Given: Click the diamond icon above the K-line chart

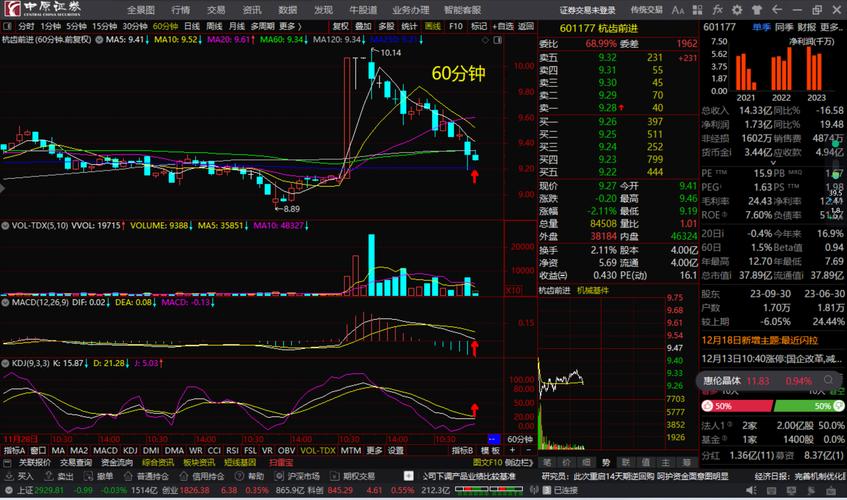Looking at the screenshot, I should tap(485, 40).
